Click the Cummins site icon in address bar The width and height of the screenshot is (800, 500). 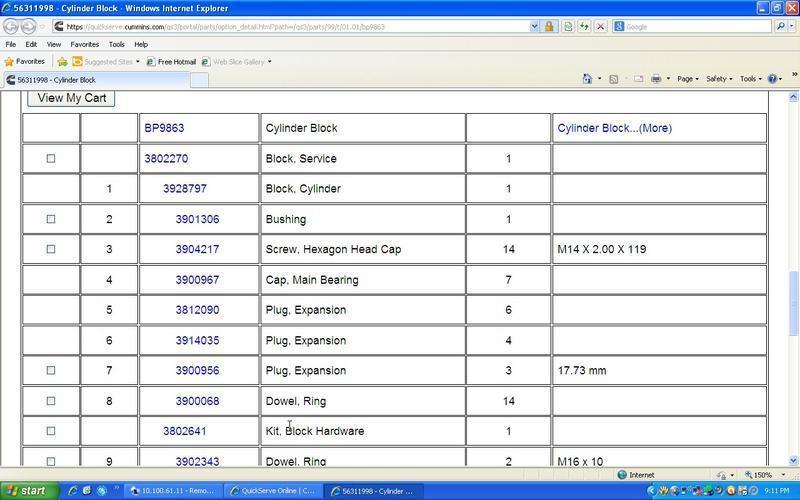point(59,27)
